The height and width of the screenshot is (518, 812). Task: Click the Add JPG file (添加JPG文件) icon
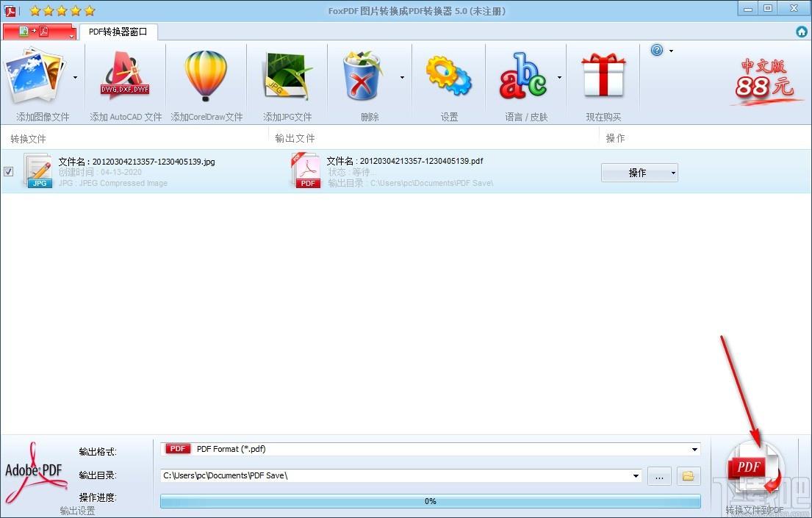tap(288, 76)
